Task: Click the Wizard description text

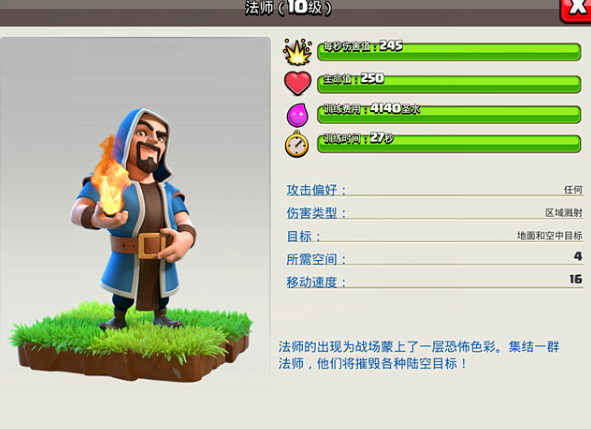Action: [x=419, y=355]
